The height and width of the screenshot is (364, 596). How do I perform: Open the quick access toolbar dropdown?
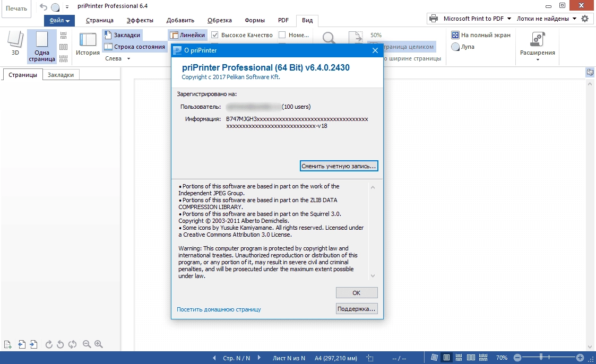(67, 7)
